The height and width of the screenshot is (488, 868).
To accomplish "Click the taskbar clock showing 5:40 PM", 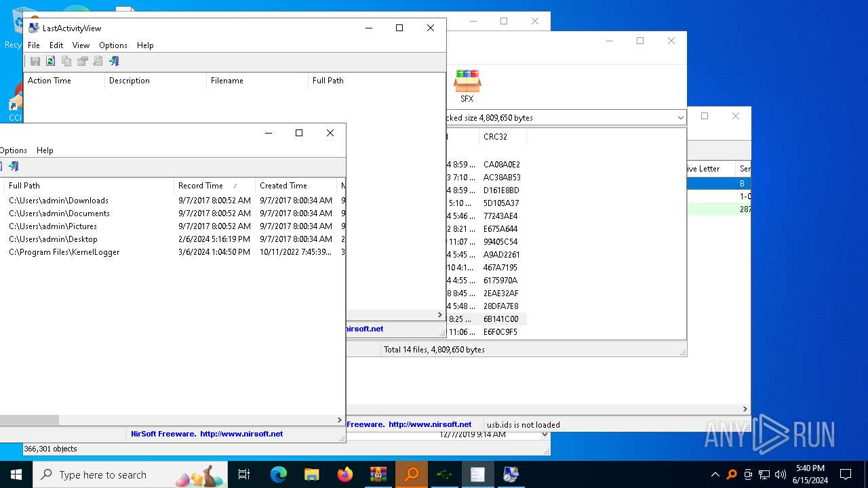I will coord(810,474).
